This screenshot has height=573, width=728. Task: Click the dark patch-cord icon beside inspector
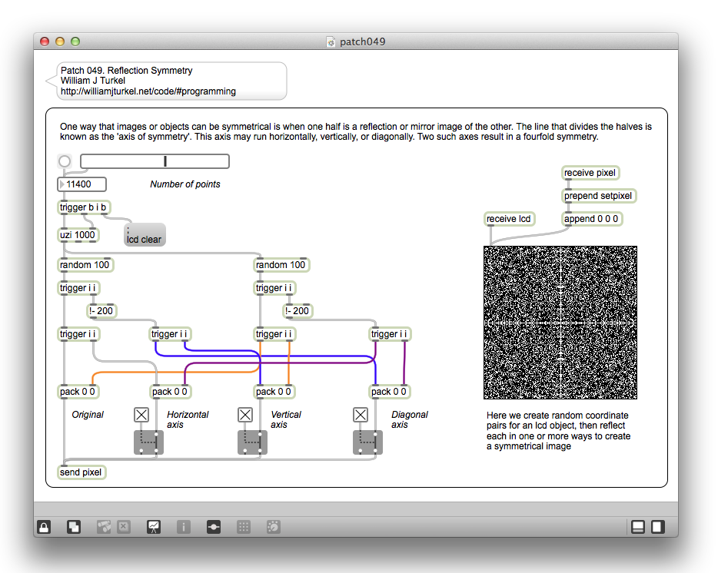214,527
